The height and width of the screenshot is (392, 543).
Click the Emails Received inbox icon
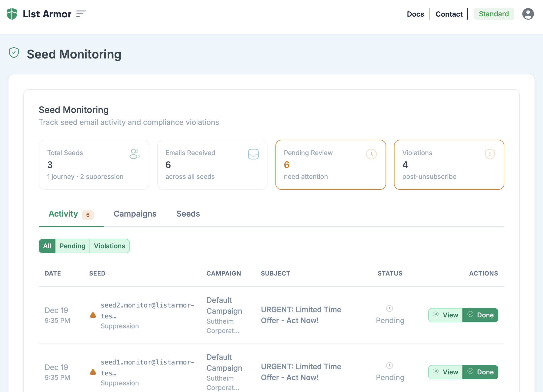[x=253, y=154]
